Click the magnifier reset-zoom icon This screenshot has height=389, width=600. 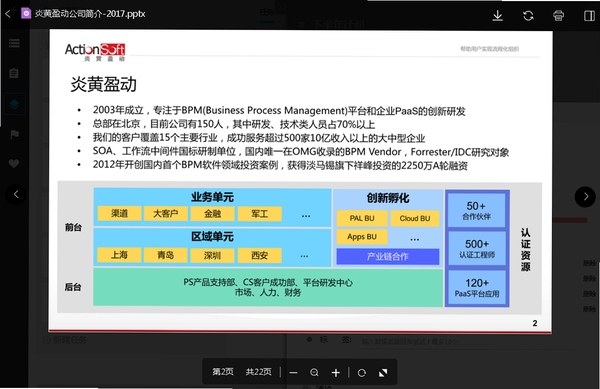[x=315, y=373]
